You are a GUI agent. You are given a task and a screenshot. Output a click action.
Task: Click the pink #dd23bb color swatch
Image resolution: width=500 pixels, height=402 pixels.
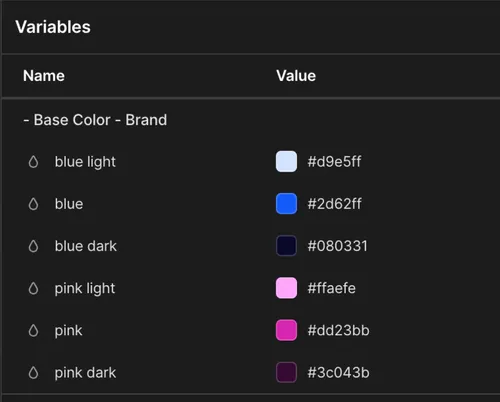point(286,330)
